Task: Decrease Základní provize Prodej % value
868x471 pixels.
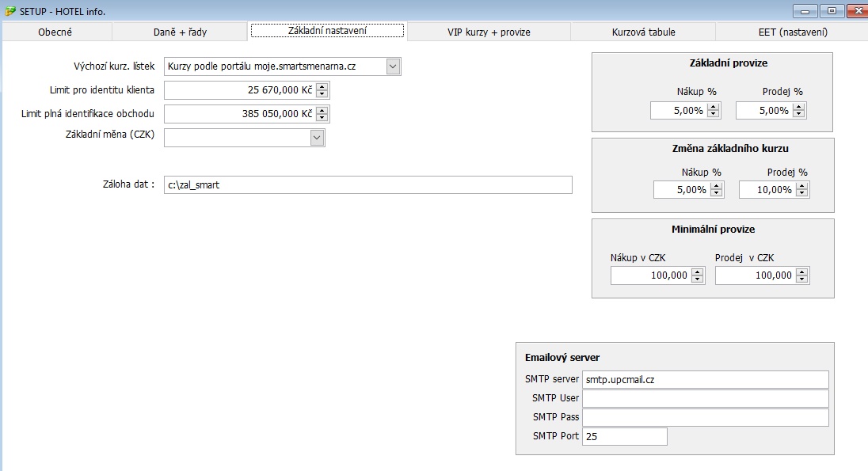Action: point(799,115)
